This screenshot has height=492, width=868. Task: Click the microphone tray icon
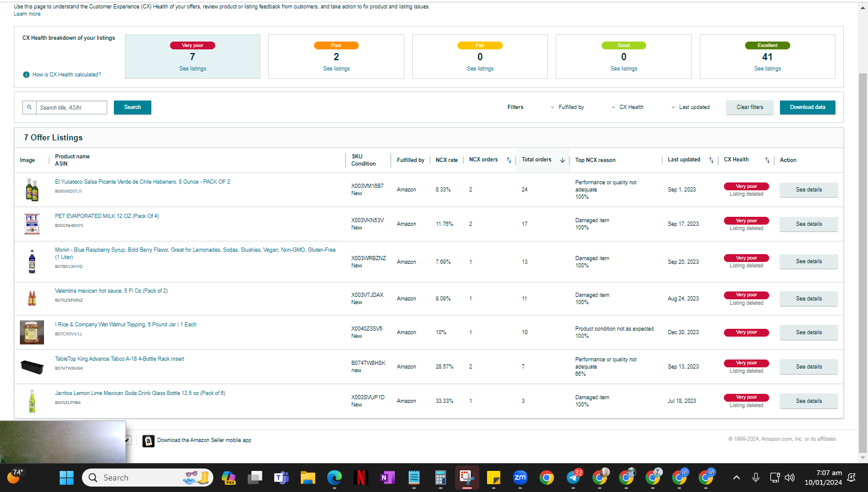click(756, 478)
